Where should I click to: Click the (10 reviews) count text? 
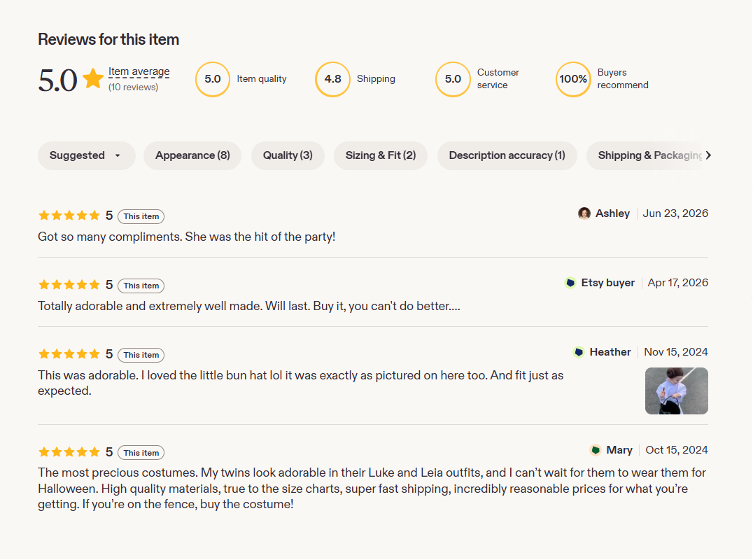coord(133,87)
